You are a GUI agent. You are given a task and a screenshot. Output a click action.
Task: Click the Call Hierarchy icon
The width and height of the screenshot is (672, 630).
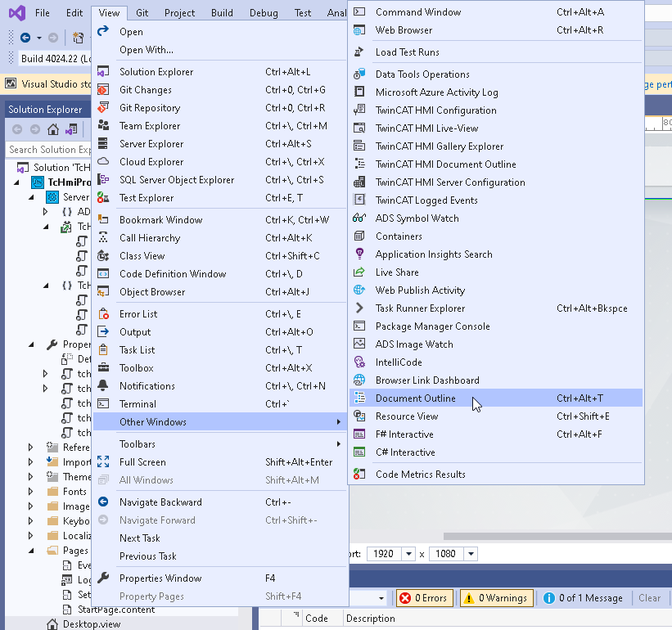click(x=103, y=238)
